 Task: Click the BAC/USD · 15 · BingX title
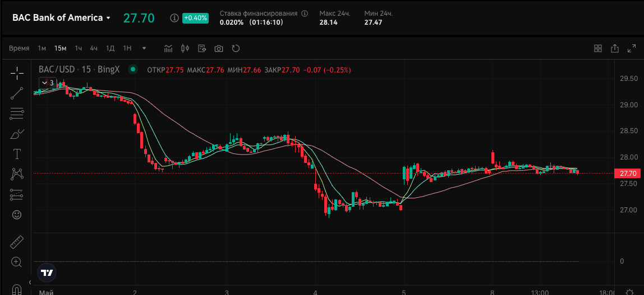point(79,70)
